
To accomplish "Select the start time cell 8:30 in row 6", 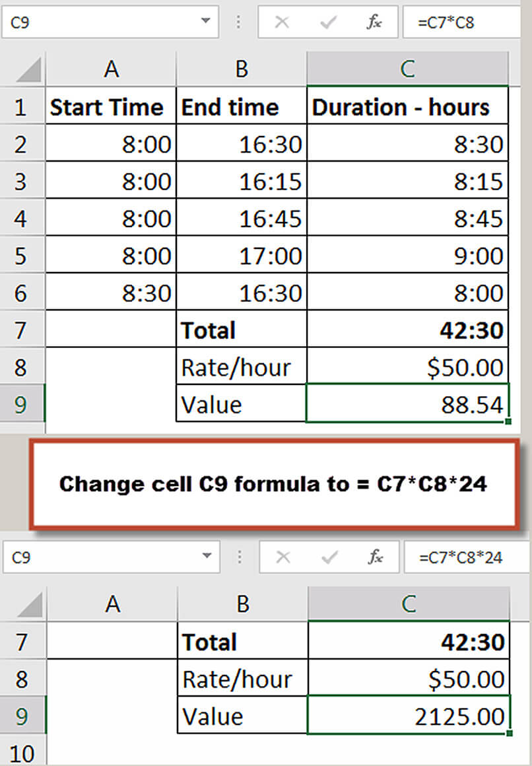I will (x=111, y=292).
